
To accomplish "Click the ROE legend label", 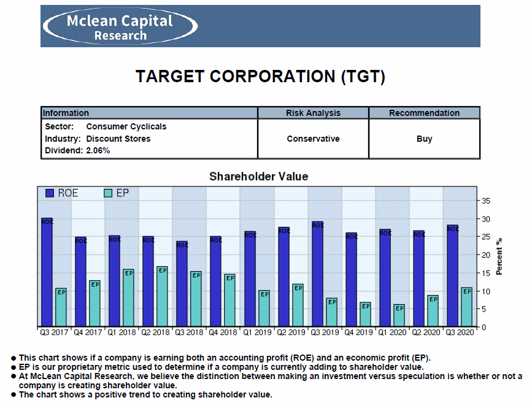I will (x=68, y=193).
